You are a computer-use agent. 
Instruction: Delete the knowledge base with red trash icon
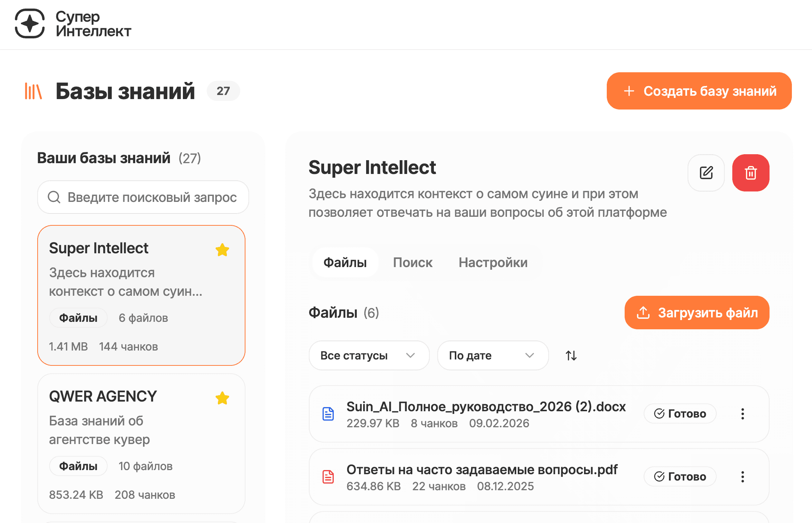coord(751,173)
